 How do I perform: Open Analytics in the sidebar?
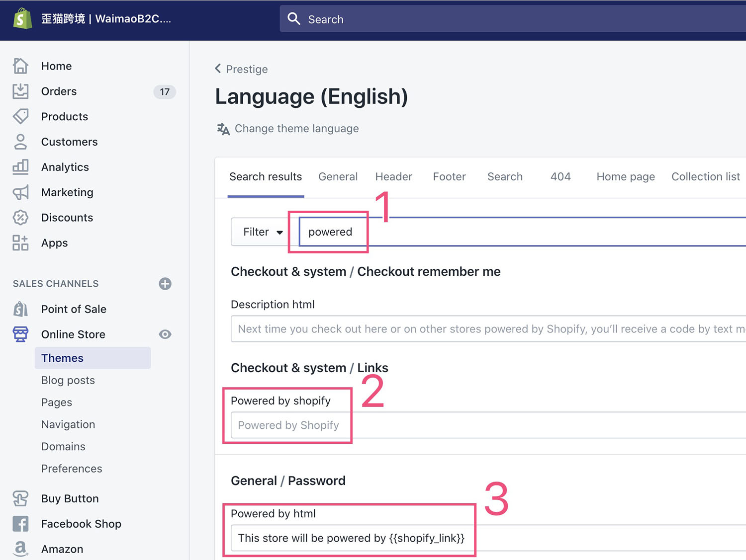[x=65, y=167]
